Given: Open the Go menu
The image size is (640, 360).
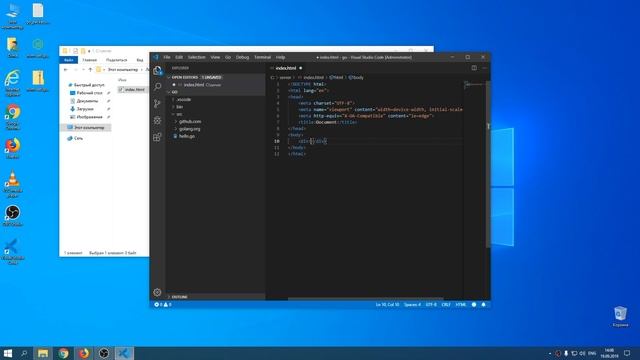Looking at the screenshot, I should pyautogui.click(x=228, y=57).
